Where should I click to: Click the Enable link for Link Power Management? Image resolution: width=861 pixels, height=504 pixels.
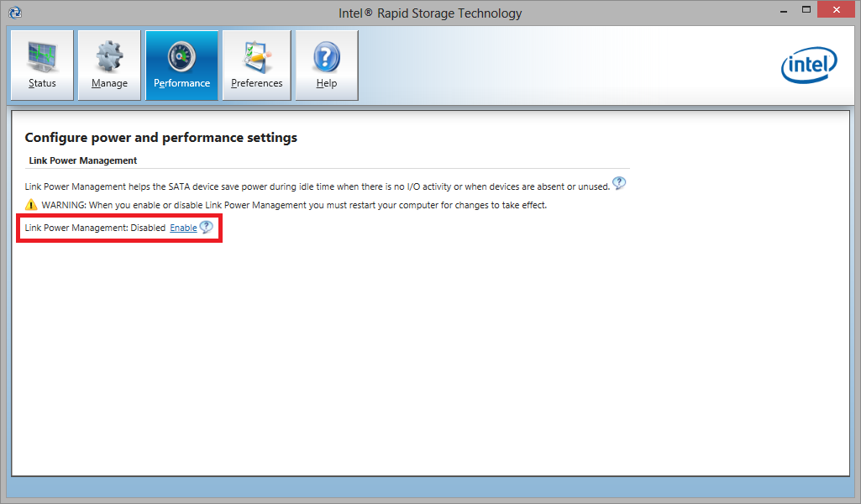[x=183, y=228]
